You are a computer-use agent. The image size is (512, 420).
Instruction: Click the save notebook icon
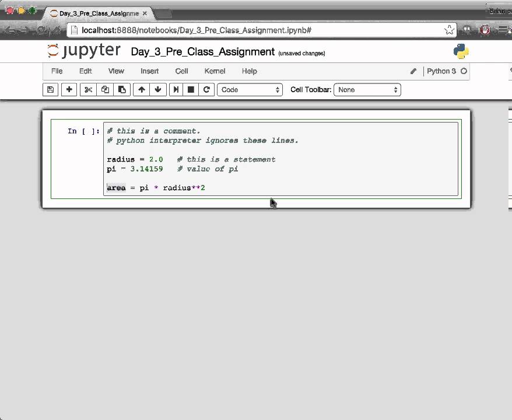point(50,89)
